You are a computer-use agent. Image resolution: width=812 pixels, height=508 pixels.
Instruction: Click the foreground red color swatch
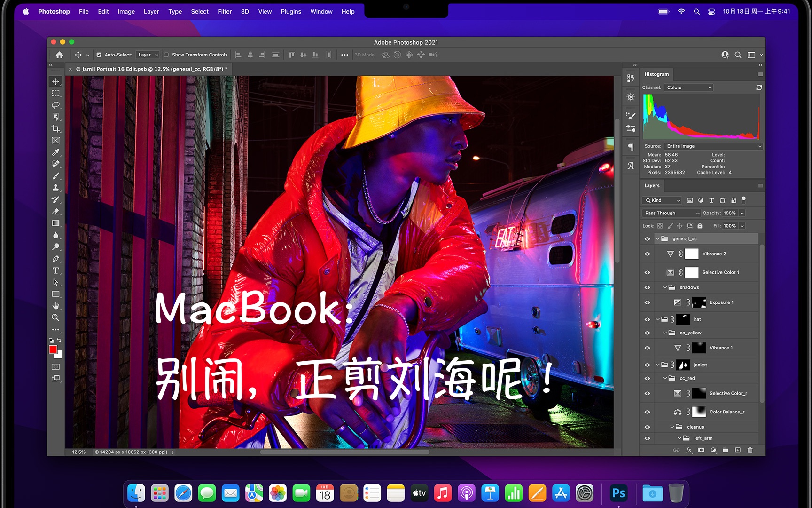pos(53,349)
